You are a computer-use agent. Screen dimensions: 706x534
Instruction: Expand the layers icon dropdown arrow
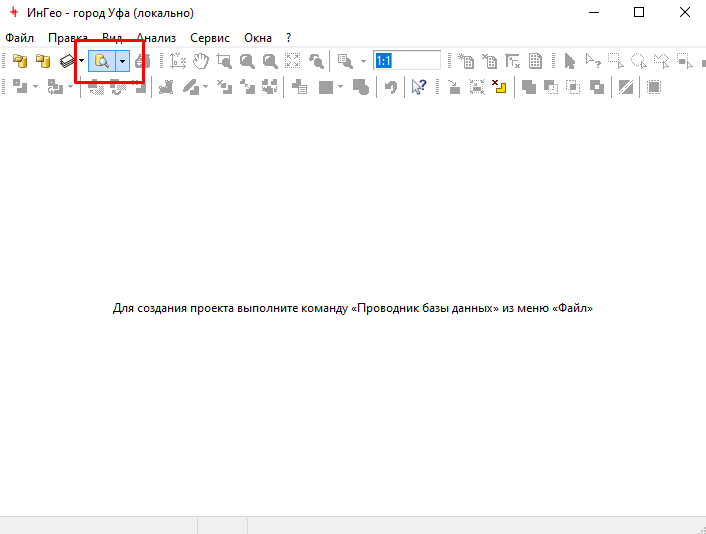point(81,61)
